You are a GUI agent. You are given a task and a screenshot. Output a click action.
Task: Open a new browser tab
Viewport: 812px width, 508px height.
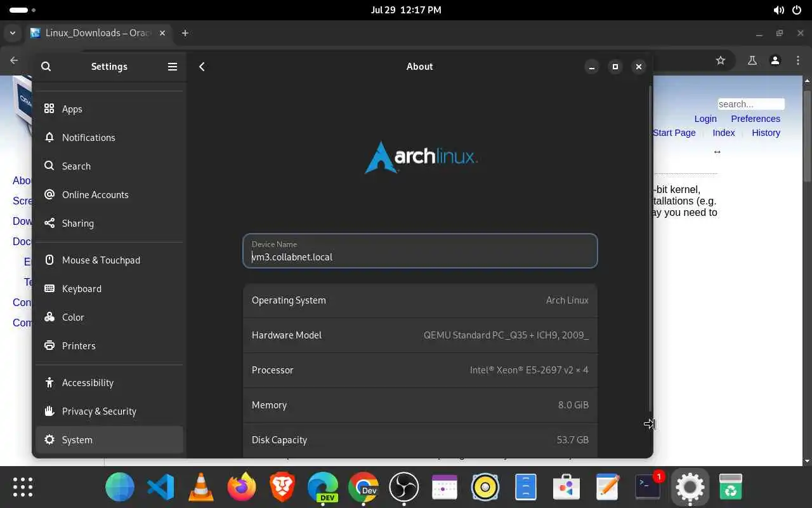185,33
